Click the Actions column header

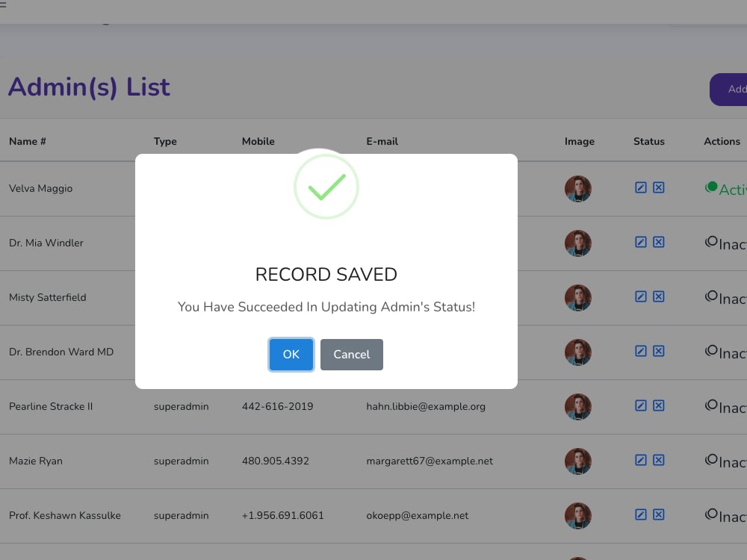[x=722, y=141]
